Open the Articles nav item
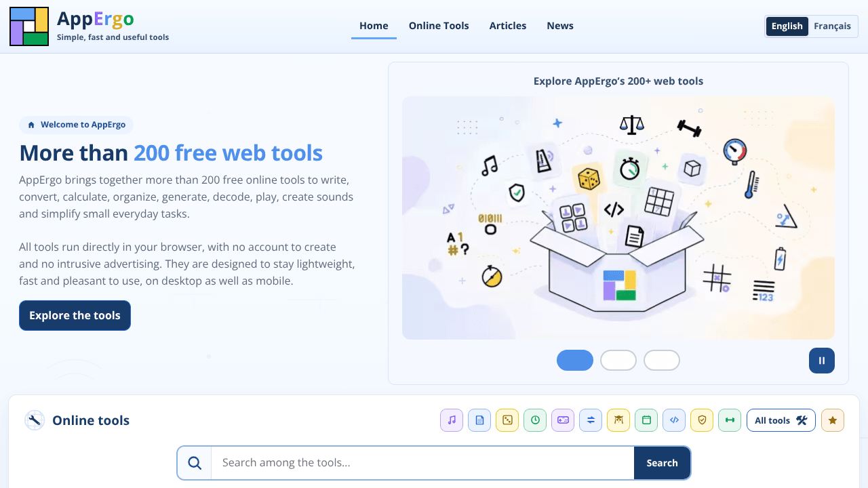The image size is (868, 488). [x=508, y=26]
